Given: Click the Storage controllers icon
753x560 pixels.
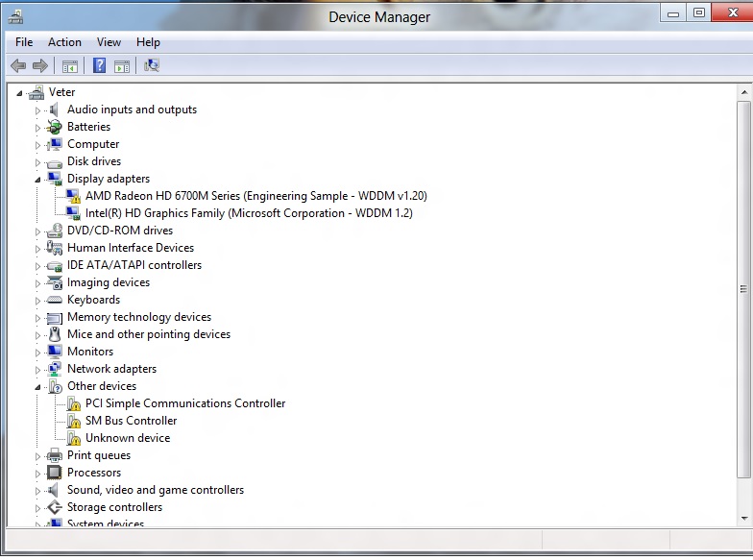Looking at the screenshot, I should tap(54, 507).
